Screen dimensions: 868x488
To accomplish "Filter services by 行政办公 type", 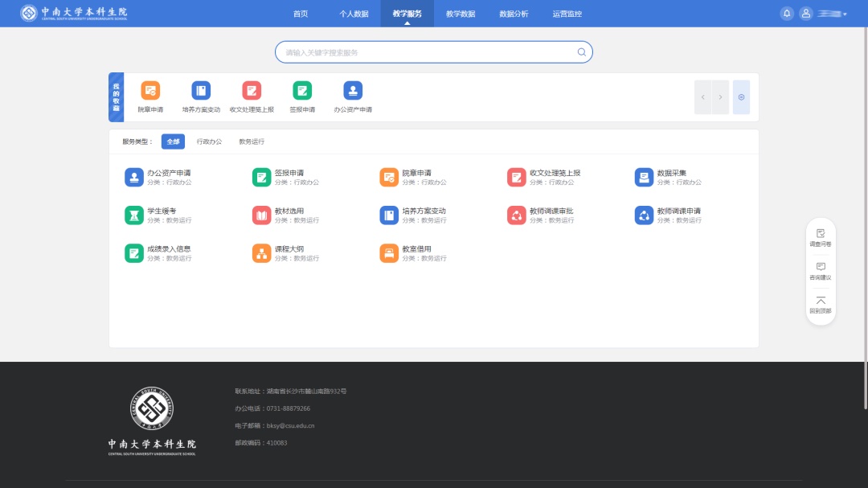I will (209, 141).
